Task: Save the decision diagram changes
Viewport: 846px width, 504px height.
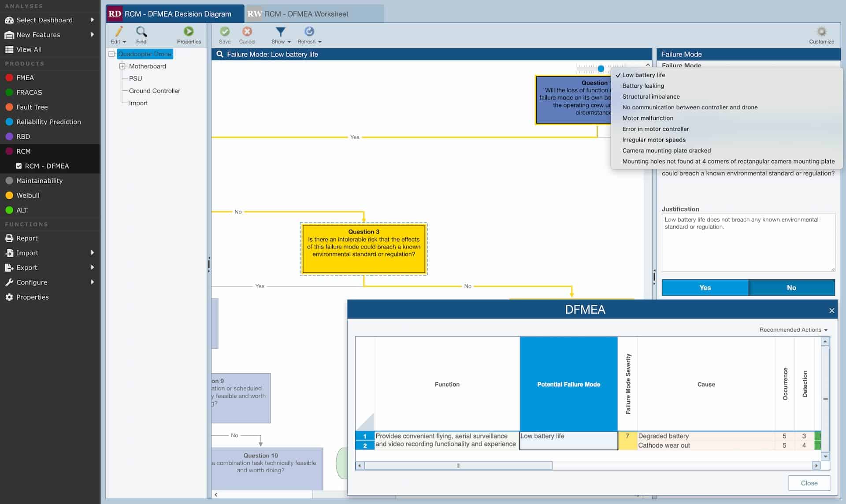Action: (x=225, y=35)
